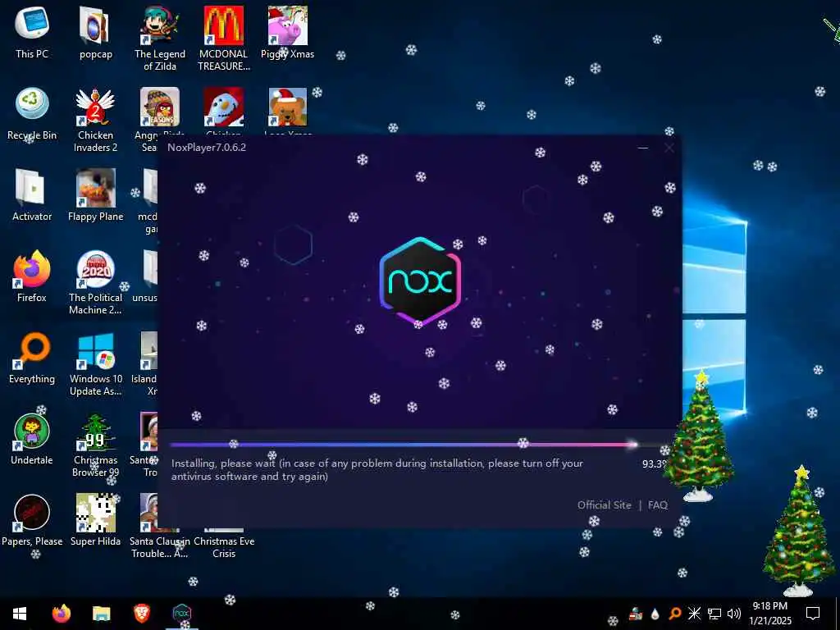Viewport: 840px width, 630px height.
Task: Open the volume control tray icon
Action: (734, 614)
